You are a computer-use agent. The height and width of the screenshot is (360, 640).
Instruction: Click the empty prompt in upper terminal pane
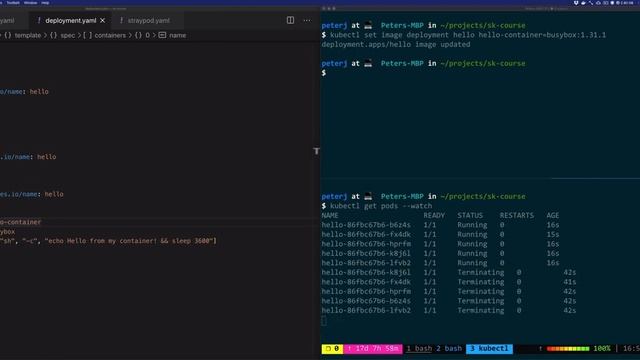pyautogui.click(x=324, y=73)
